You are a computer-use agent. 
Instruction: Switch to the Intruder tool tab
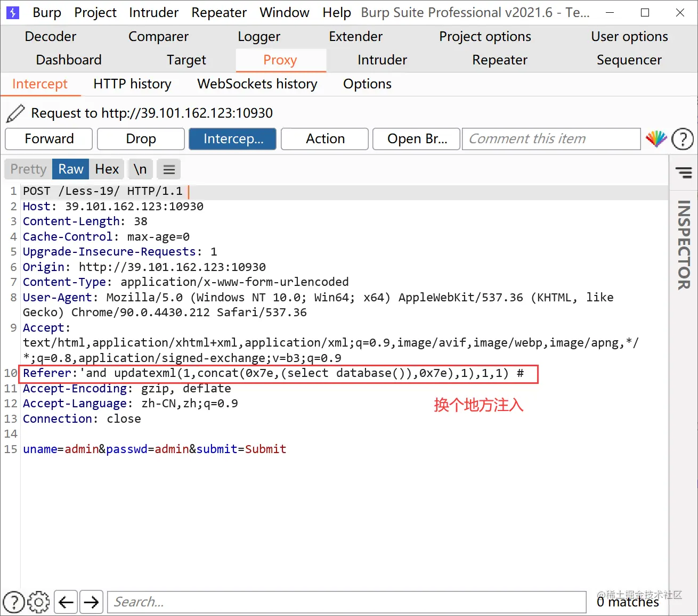382,60
